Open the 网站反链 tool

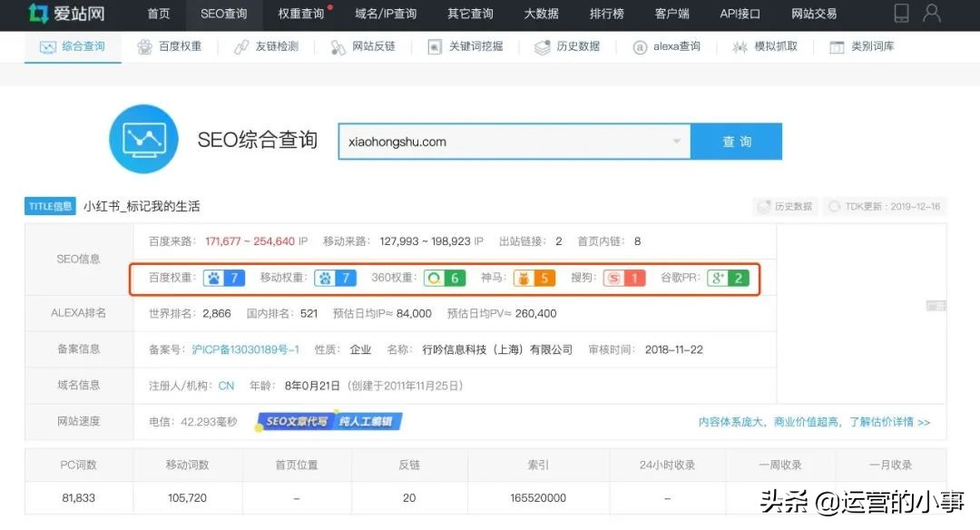(x=366, y=45)
